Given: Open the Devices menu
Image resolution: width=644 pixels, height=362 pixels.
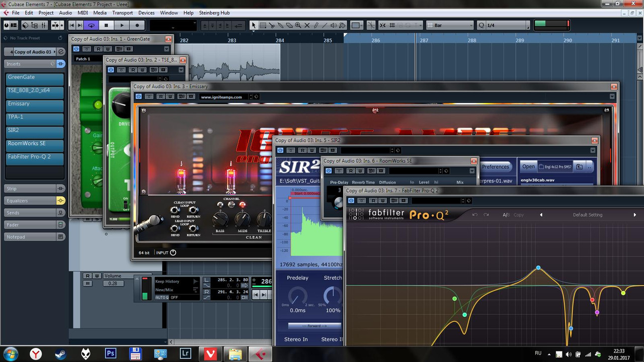Looking at the screenshot, I should coord(146,13).
